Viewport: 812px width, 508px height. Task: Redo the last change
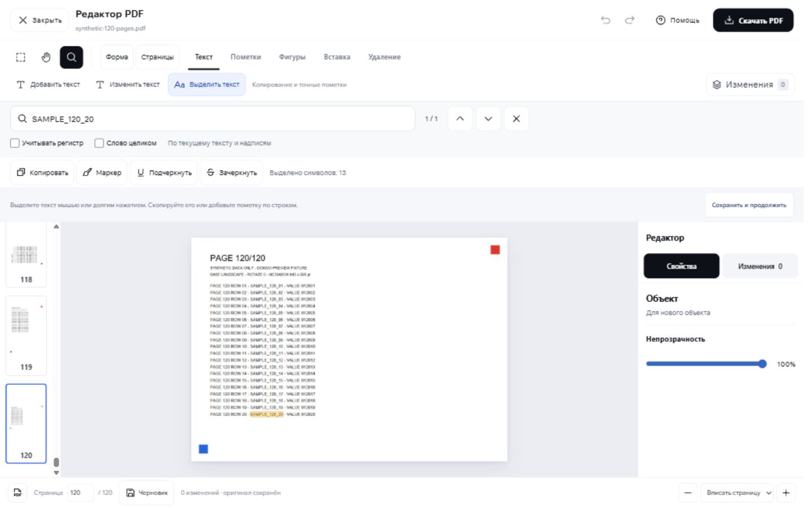(630, 20)
